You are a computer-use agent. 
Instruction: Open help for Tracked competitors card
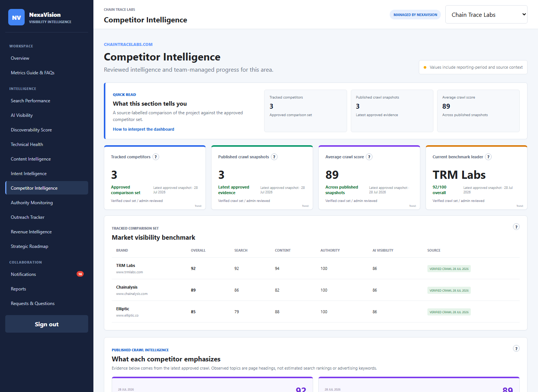point(156,157)
